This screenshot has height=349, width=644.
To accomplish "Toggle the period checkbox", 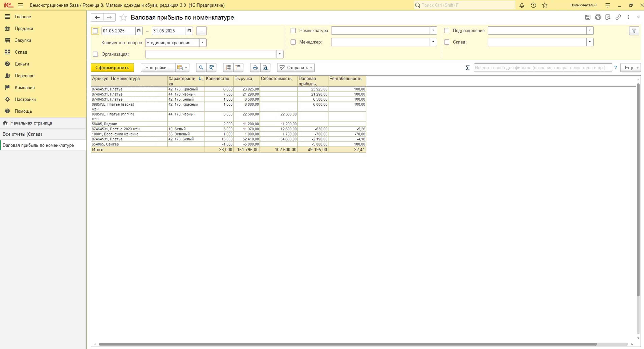I will 95,31.
